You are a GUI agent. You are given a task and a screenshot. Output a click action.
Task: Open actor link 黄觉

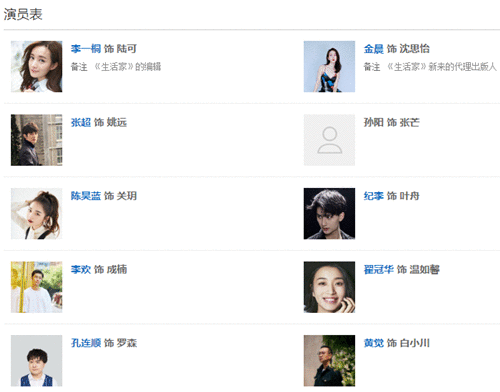374,343
